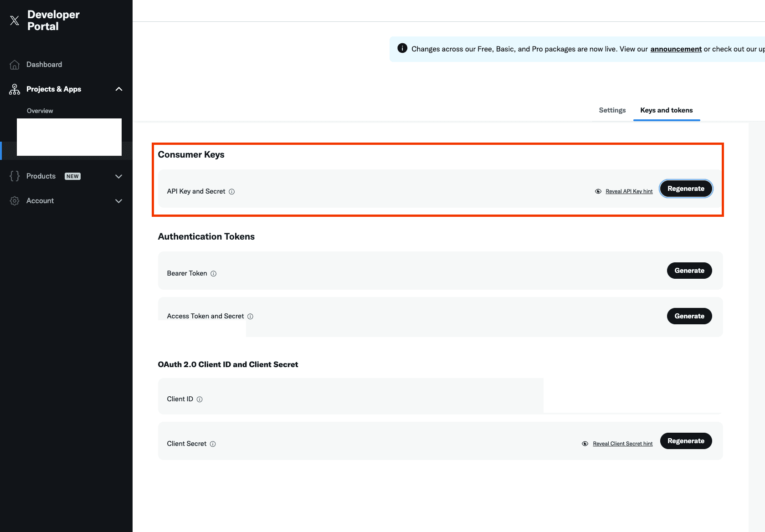The height and width of the screenshot is (532, 765).
Task: Click the Authentication Tokens heading
Action: point(206,236)
